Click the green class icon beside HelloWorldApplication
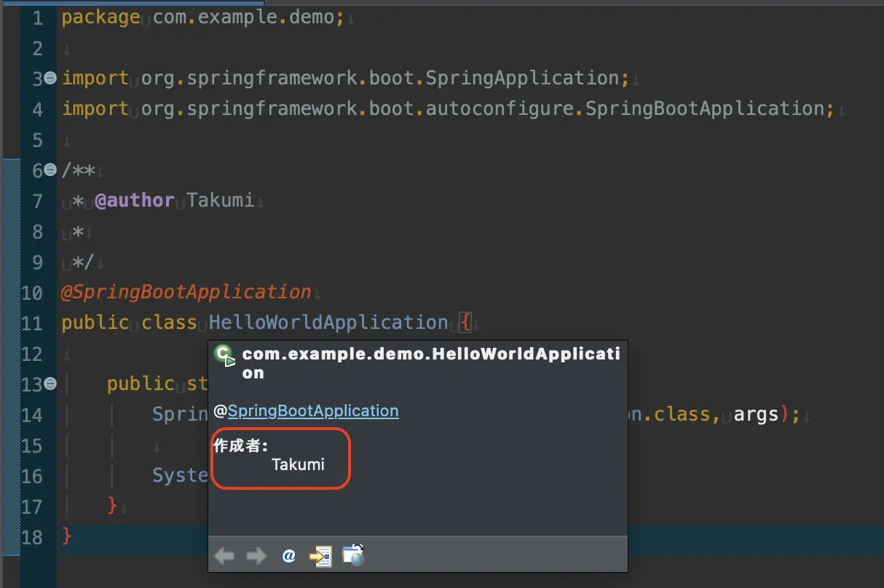 pyautogui.click(x=223, y=354)
